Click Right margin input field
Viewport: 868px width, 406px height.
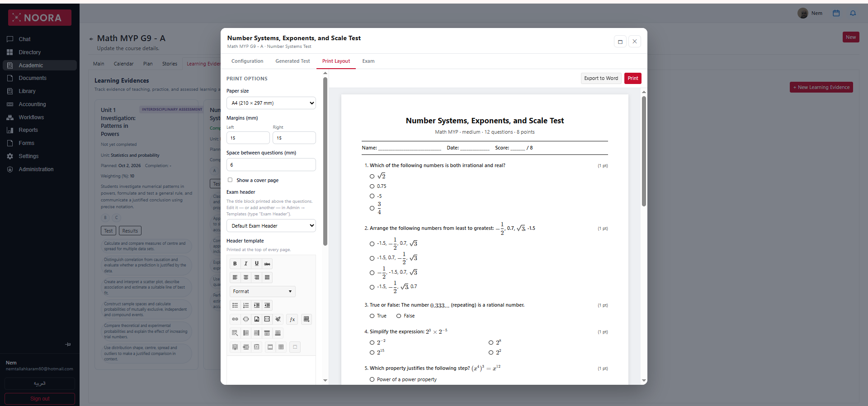294,138
